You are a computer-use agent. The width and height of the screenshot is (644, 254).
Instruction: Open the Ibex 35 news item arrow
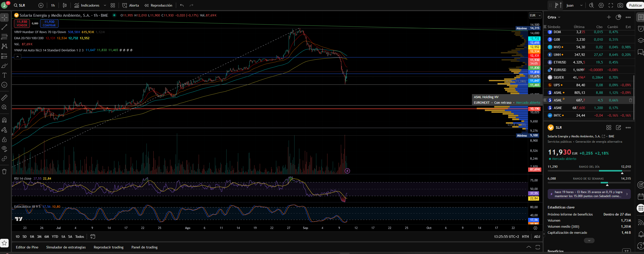(627, 194)
